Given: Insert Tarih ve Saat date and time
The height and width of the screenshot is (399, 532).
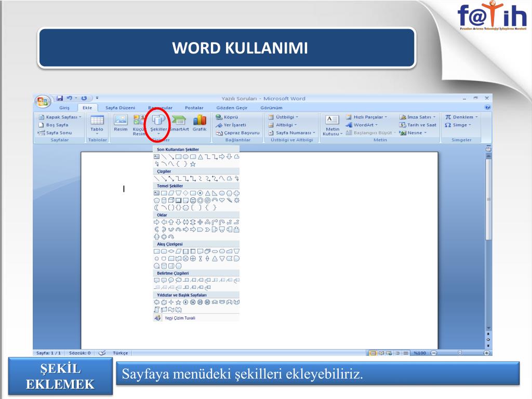Looking at the screenshot, I should pyautogui.click(x=418, y=125).
